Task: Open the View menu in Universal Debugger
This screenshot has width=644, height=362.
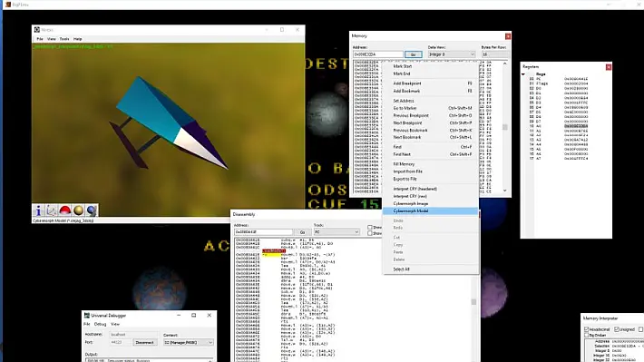Action: (x=115, y=324)
